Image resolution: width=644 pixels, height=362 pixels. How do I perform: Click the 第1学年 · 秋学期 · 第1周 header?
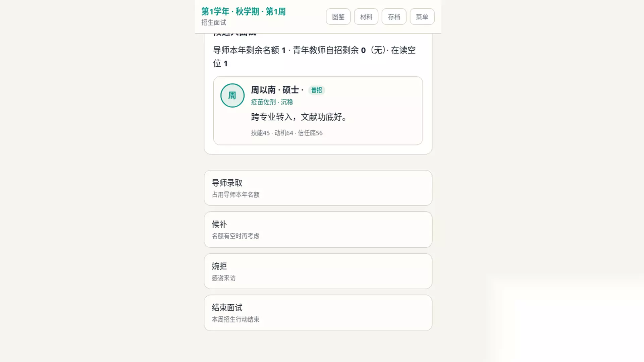[244, 12]
